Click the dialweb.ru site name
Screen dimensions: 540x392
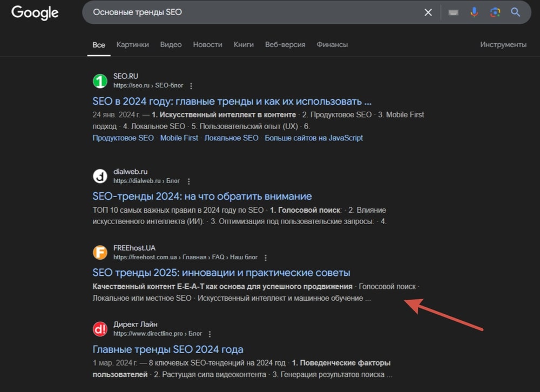[130, 171]
